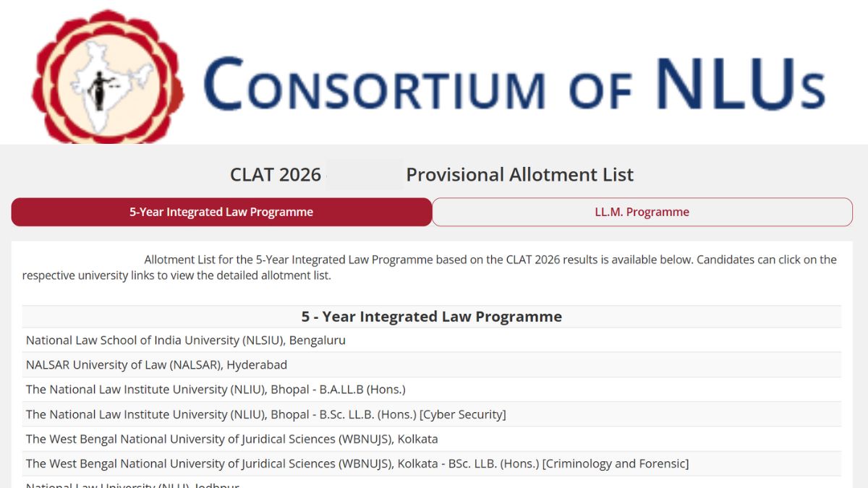Click the '5 - Year Integrated Law Programme' table header
The width and height of the screenshot is (868, 488).
click(x=431, y=317)
